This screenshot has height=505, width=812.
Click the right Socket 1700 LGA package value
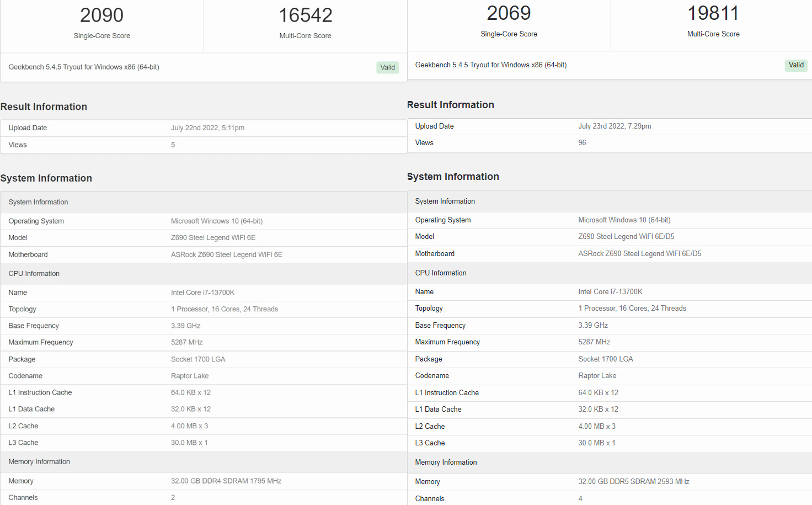point(606,359)
